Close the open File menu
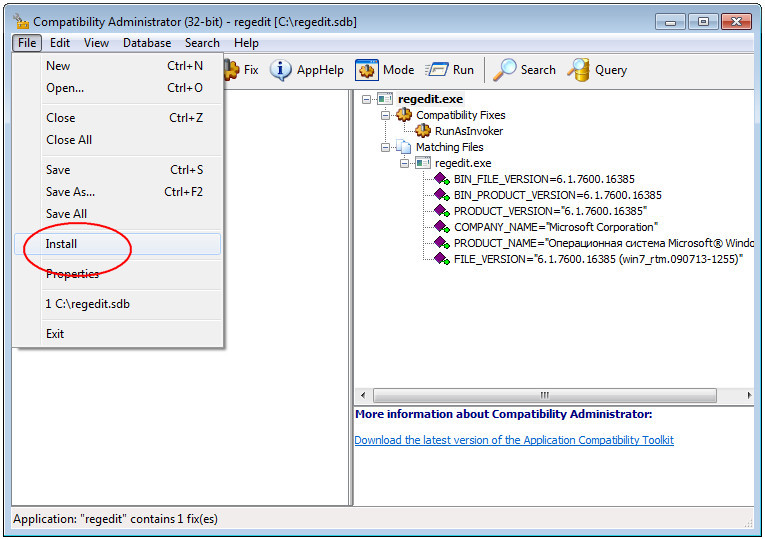765x539 pixels. tap(27, 43)
